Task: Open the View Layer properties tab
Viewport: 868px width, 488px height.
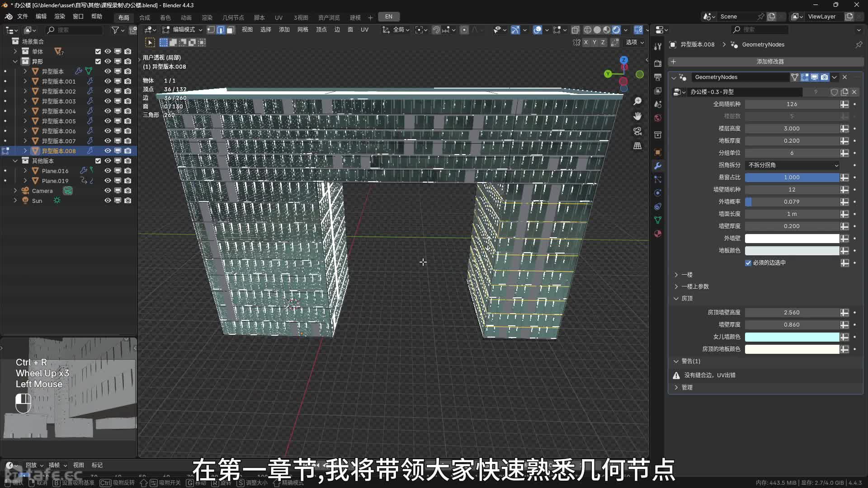Action: pyautogui.click(x=658, y=91)
